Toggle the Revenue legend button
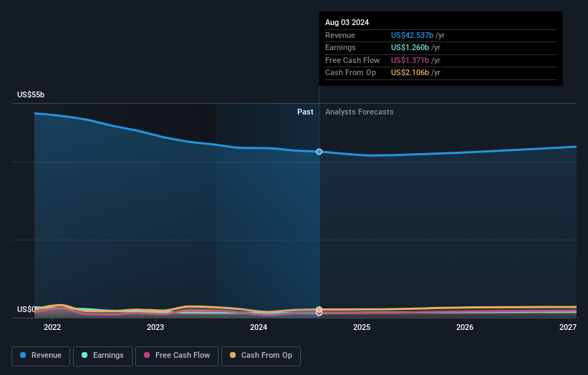The width and height of the screenshot is (588, 375). [41, 356]
